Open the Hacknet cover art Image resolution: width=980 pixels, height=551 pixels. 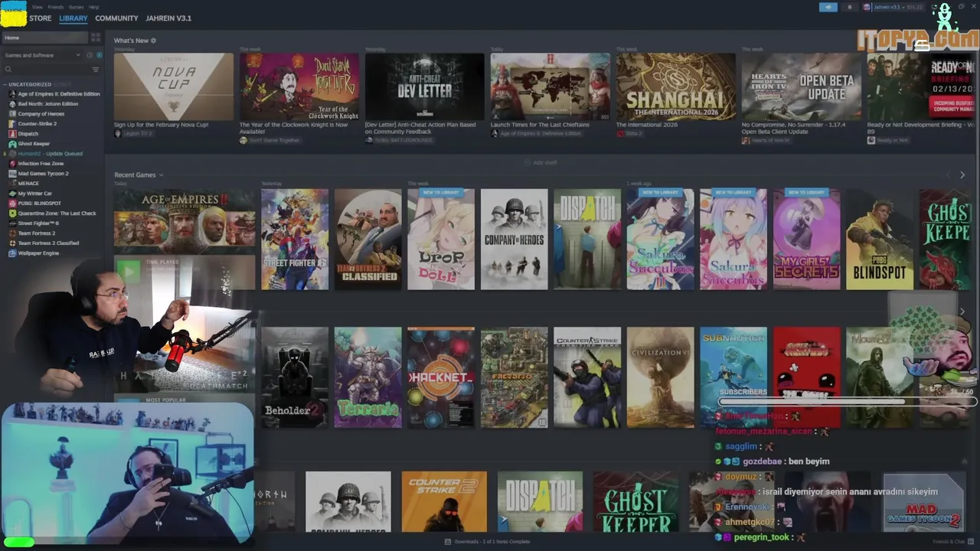(441, 377)
